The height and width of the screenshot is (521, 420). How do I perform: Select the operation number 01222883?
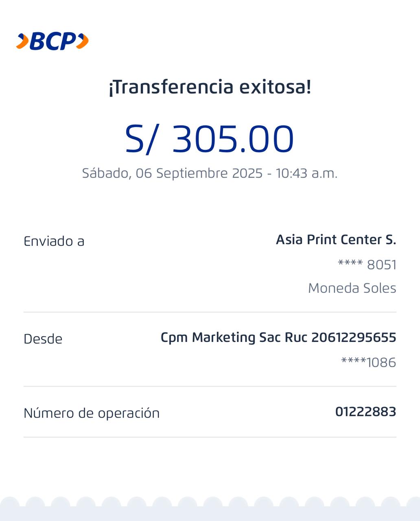(x=365, y=412)
